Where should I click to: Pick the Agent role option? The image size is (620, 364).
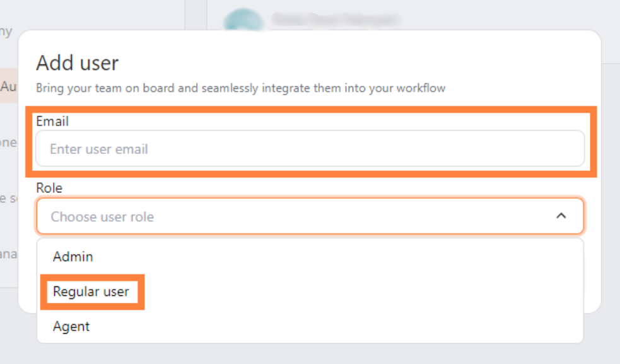[x=71, y=326]
